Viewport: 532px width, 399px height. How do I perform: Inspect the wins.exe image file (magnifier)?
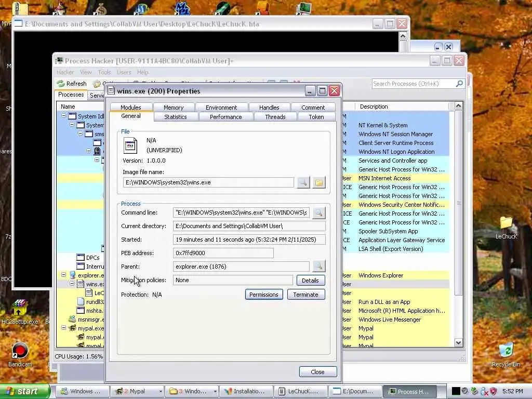coord(303,182)
